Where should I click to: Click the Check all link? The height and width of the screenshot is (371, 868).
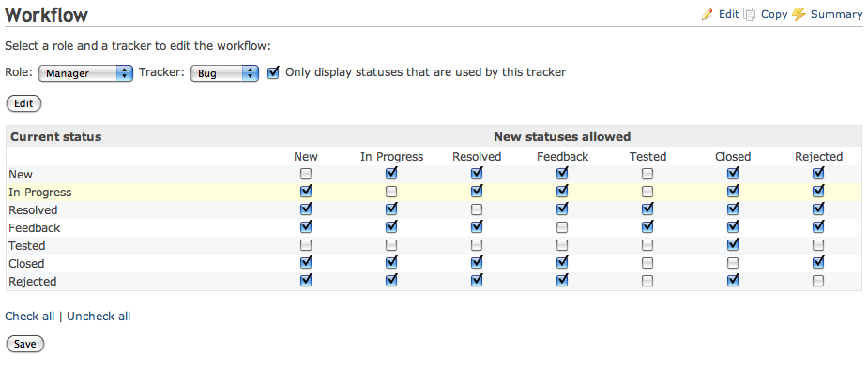30,317
